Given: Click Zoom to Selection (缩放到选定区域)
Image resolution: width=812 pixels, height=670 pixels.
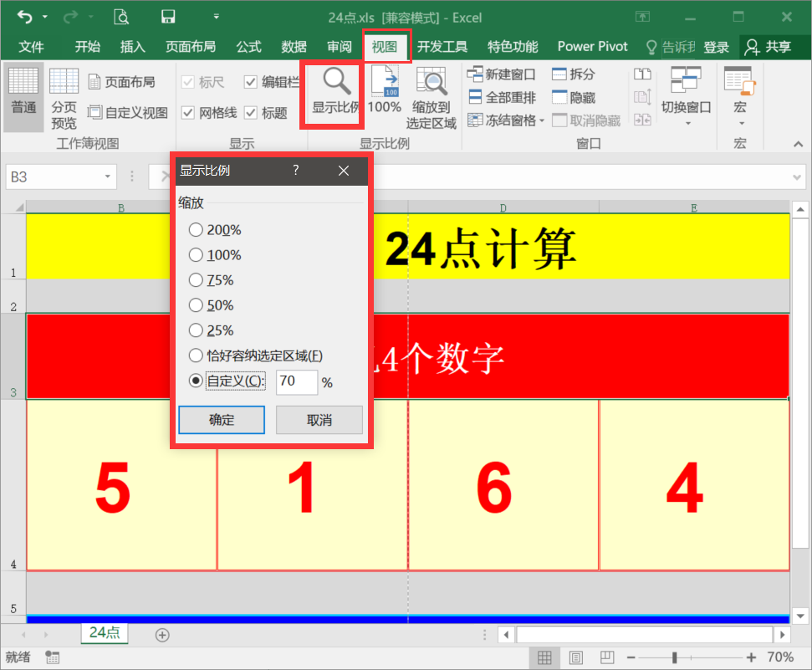Looking at the screenshot, I should point(431,99).
